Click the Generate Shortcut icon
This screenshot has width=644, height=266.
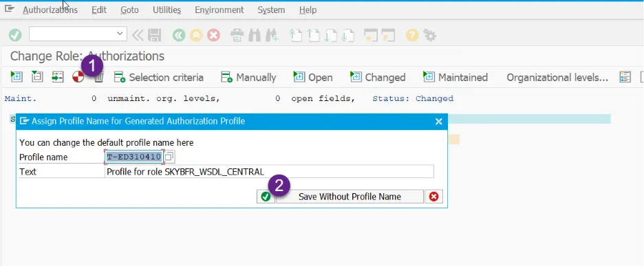pyautogui.click(x=388, y=35)
